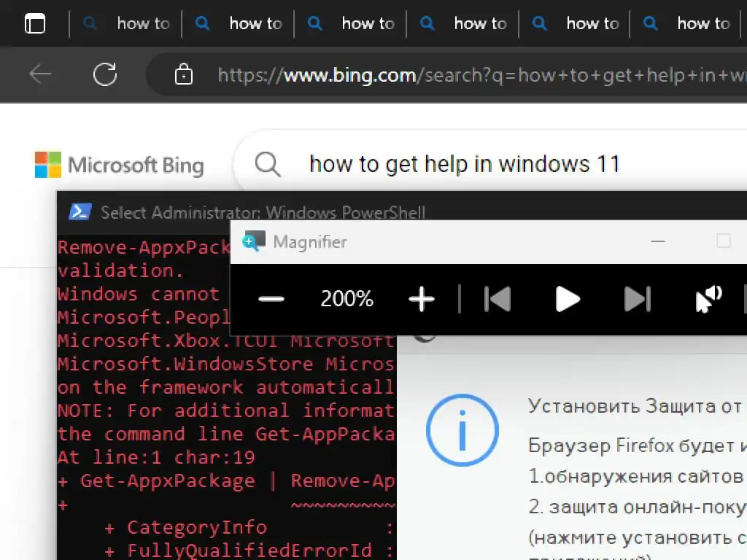Switch to the first 'how to' tab
The width and height of the screenshot is (747, 560).
pos(125,23)
